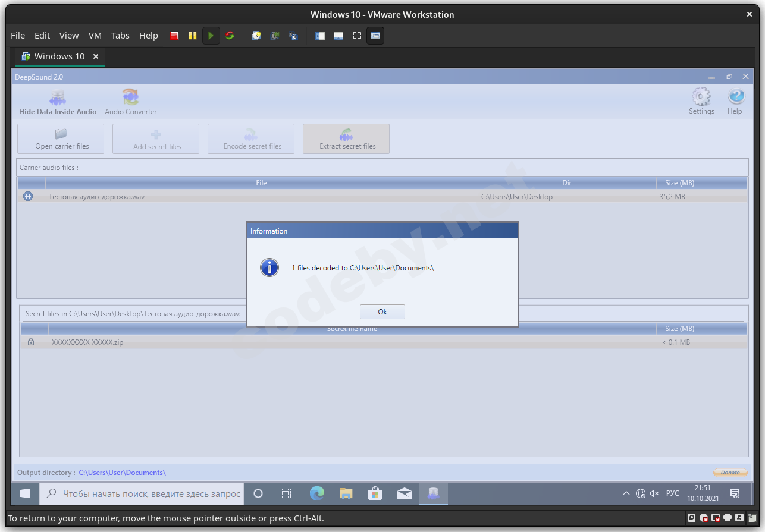Open DeepSound Settings gear
This screenshot has width=765, height=532.
click(701, 97)
